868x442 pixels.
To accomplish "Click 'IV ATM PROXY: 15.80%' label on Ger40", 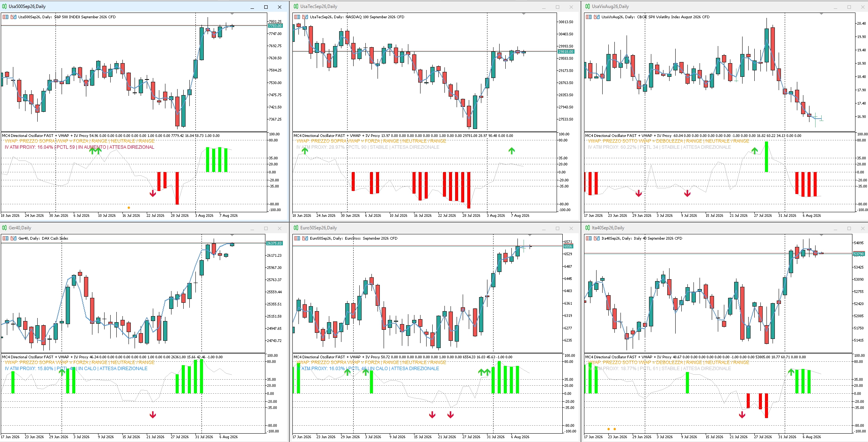I will pyautogui.click(x=29, y=369).
